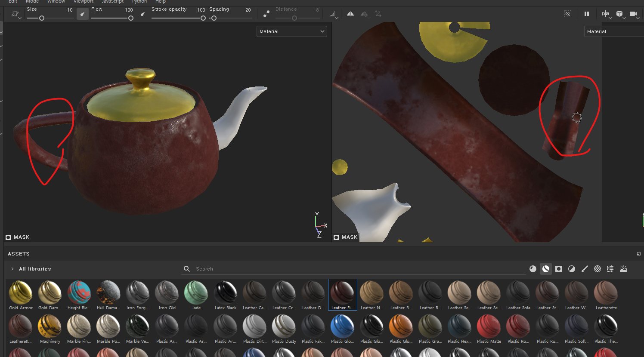
Task: Select the Gold Armor smart material
Action: click(x=21, y=295)
